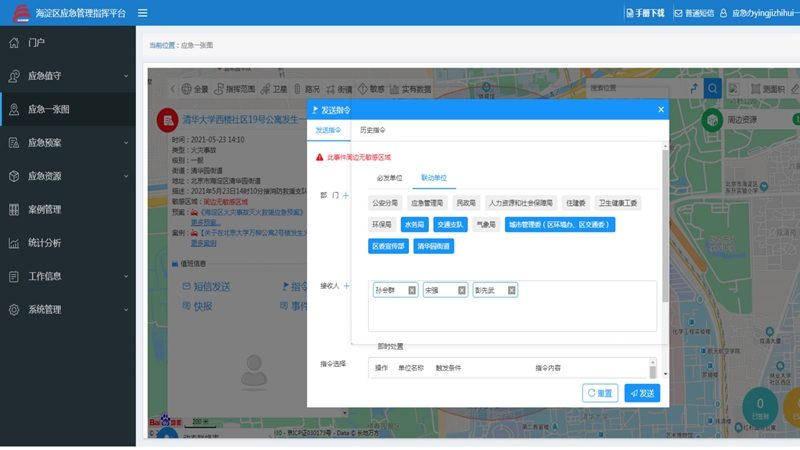Expand 应急值守 sidebar chevron
800x450 pixels.
(126, 76)
